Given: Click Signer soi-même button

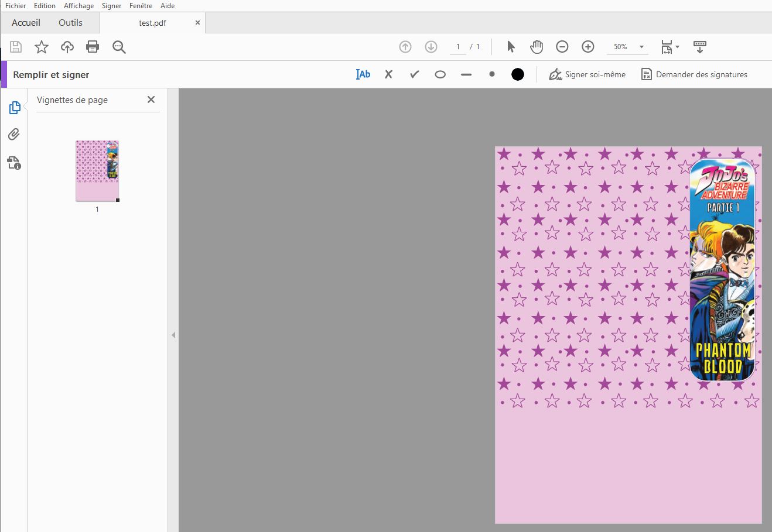Looking at the screenshot, I should [587, 74].
